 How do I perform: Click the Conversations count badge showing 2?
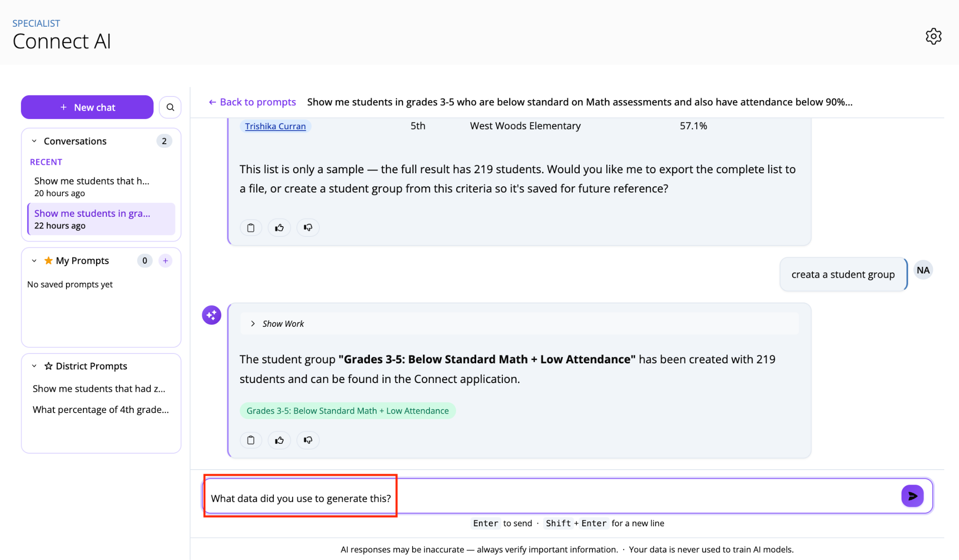tap(164, 141)
